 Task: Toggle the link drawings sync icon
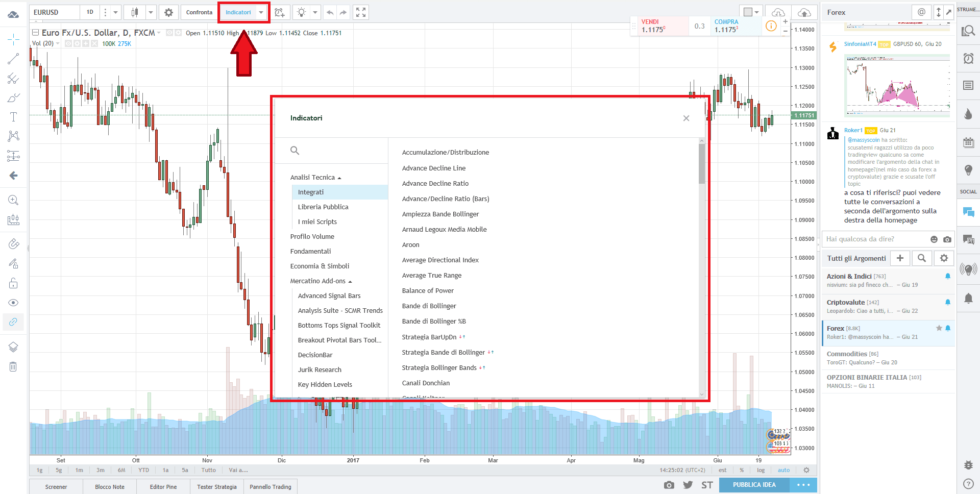[13, 322]
